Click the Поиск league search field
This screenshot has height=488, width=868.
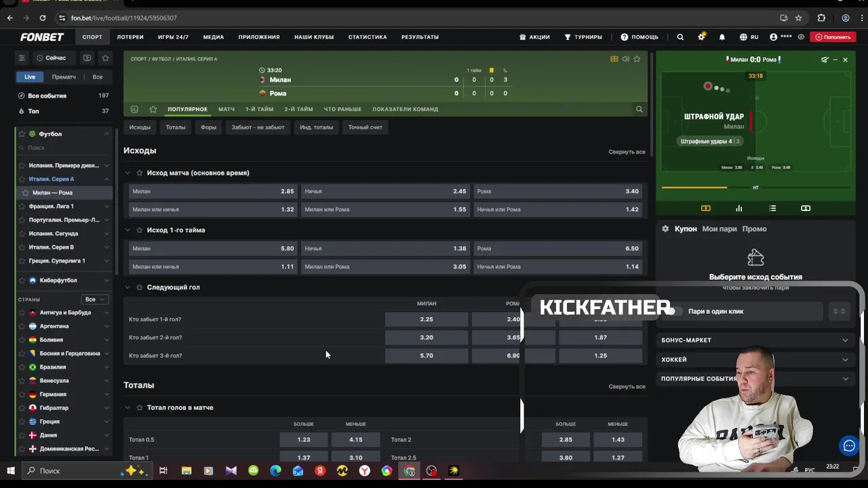[x=64, y=148]
